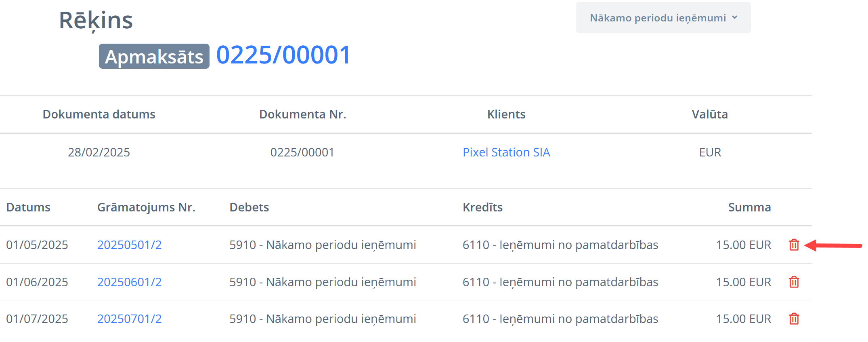Select the Summa column header

tap(749, 207)
